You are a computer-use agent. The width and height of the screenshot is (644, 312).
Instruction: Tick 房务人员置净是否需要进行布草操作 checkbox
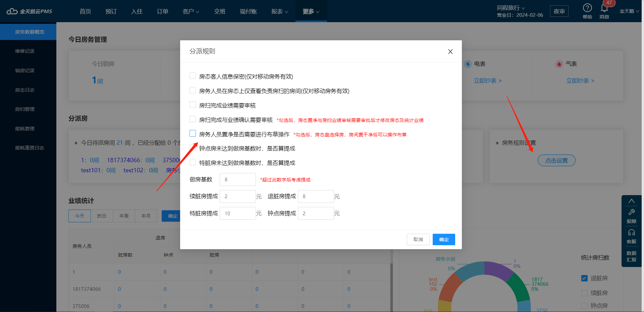193,134
